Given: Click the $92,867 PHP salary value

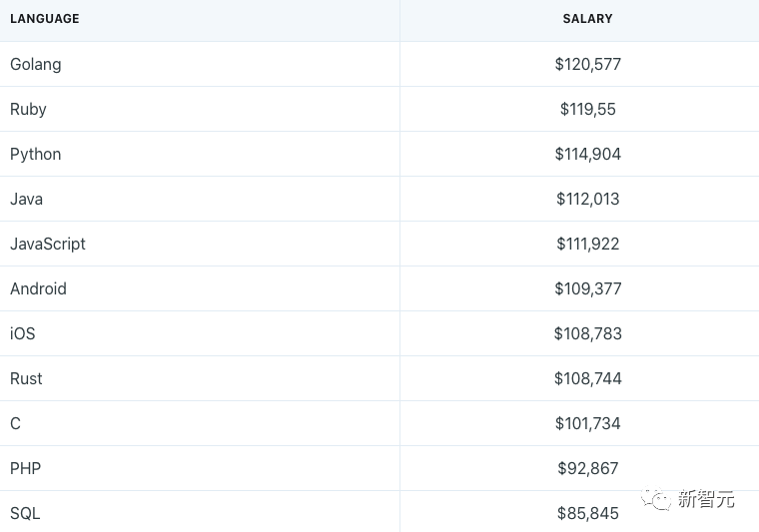Looking at the screenshot, I should point(588,468).
